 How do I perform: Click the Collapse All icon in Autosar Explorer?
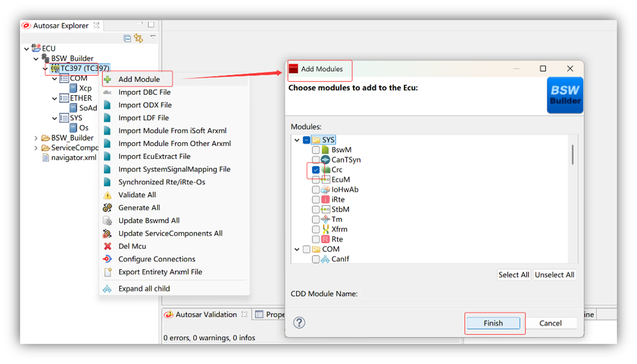pyautogui.click(x=127, y=38)
